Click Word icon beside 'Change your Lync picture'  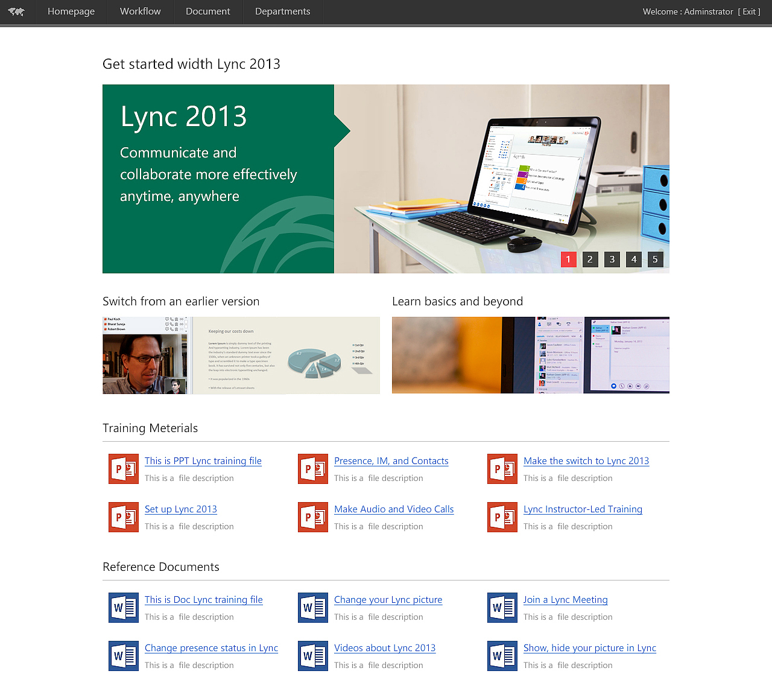(313, 608)
